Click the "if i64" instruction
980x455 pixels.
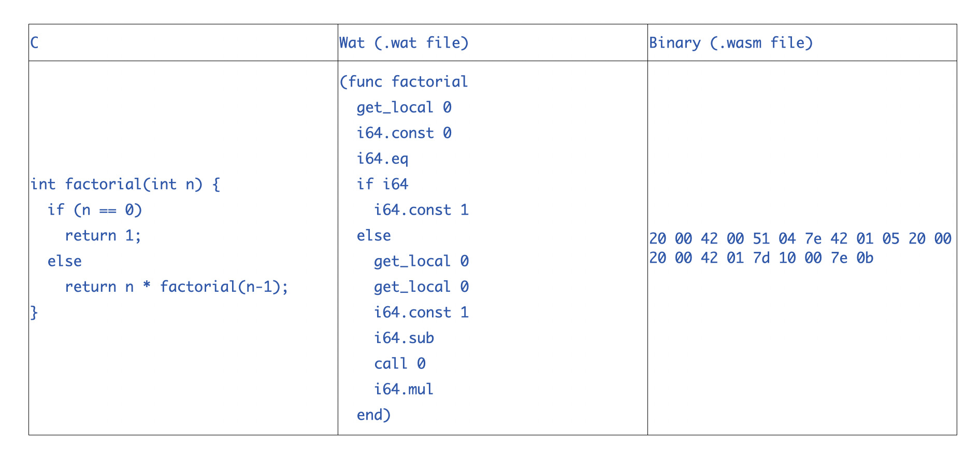(x=382, y=184)
